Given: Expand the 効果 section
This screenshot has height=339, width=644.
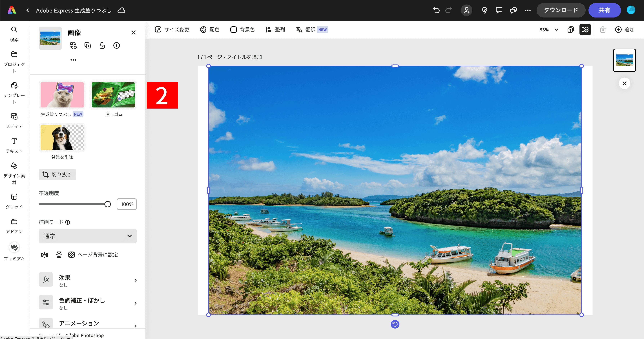Looking at the screenshot, I should coord(88,280).
